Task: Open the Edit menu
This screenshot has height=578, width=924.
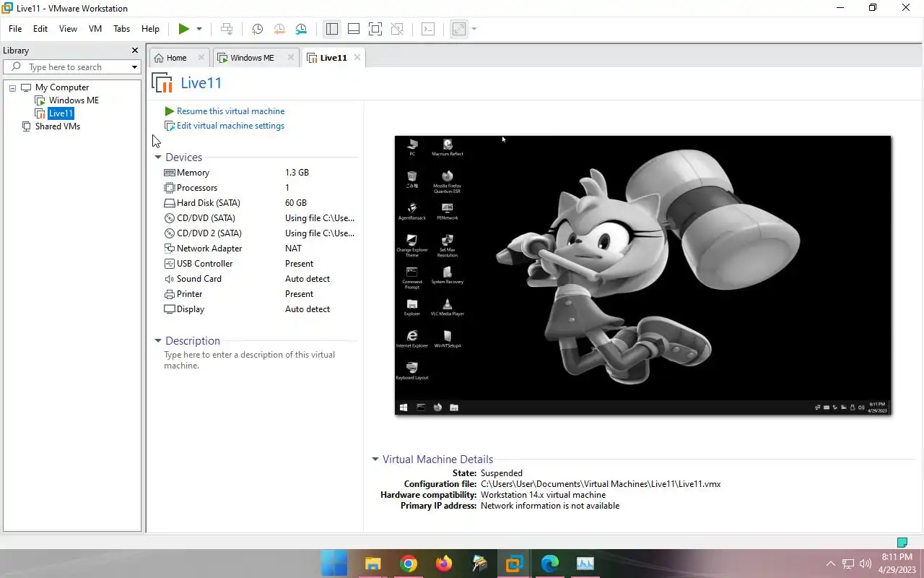Action: [40, 29]
